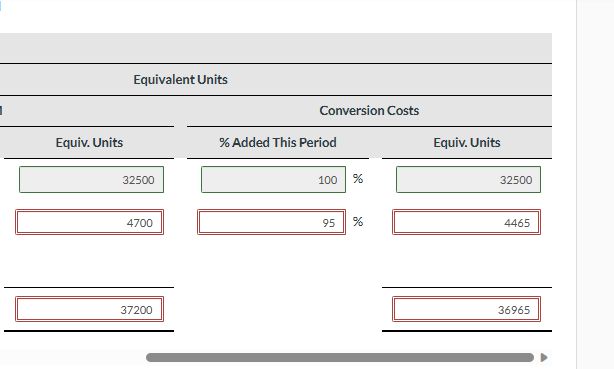Click the 36965 total conversion units field
This screenshot has height=369, width=614.
click(x=466, y=309)
